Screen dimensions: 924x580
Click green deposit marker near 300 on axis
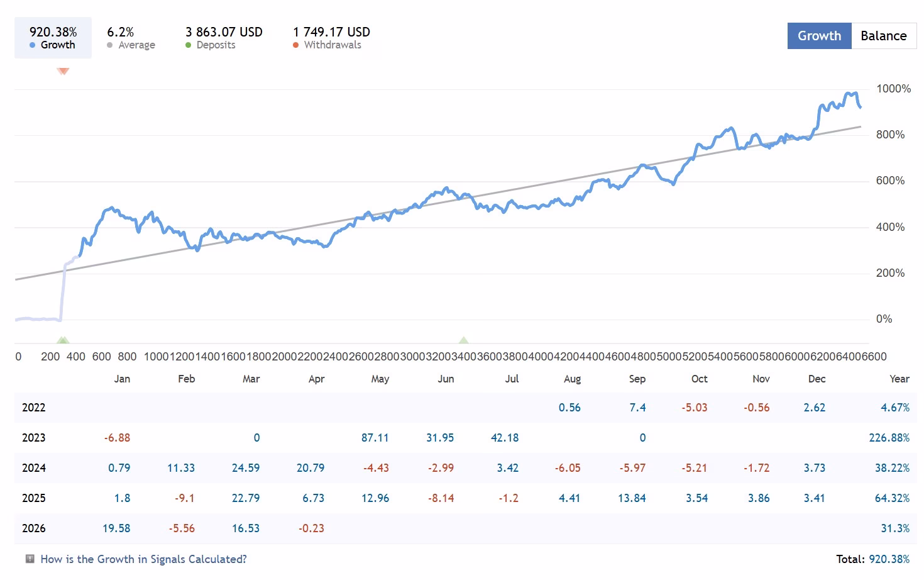(x=62, y=341)
